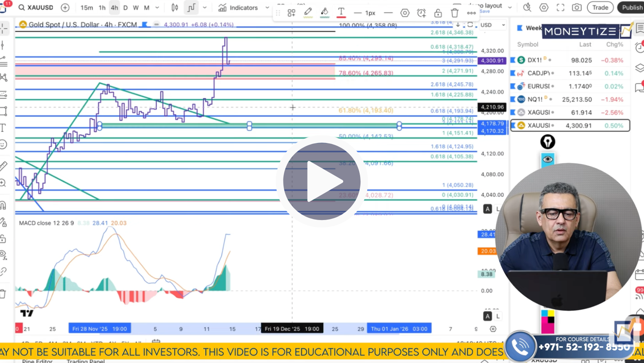Click the Trade button

coord(600,7)
